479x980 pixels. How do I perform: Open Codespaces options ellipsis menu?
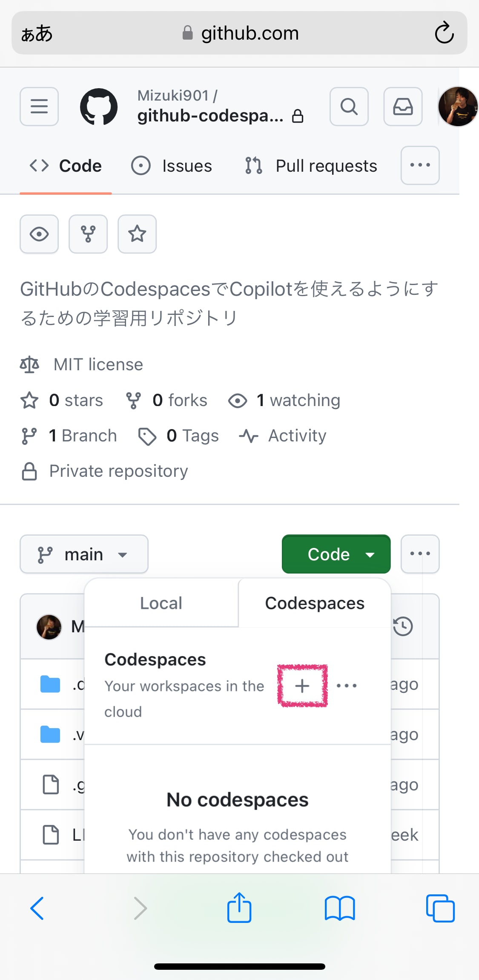(347, 686)
